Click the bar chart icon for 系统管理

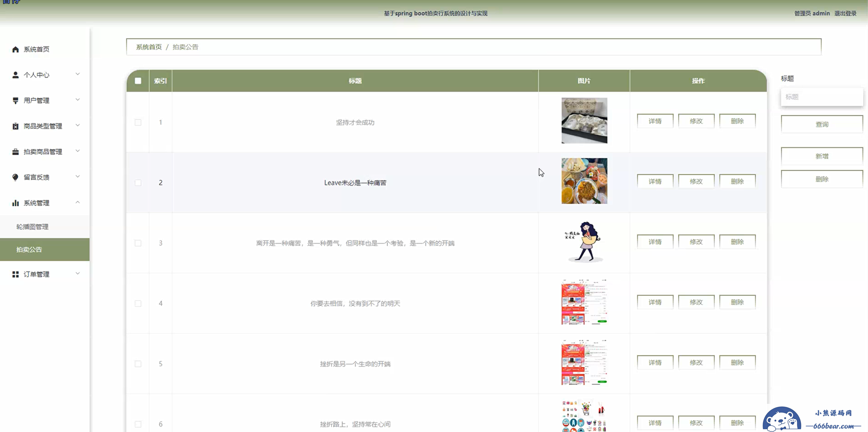point(15,203)
